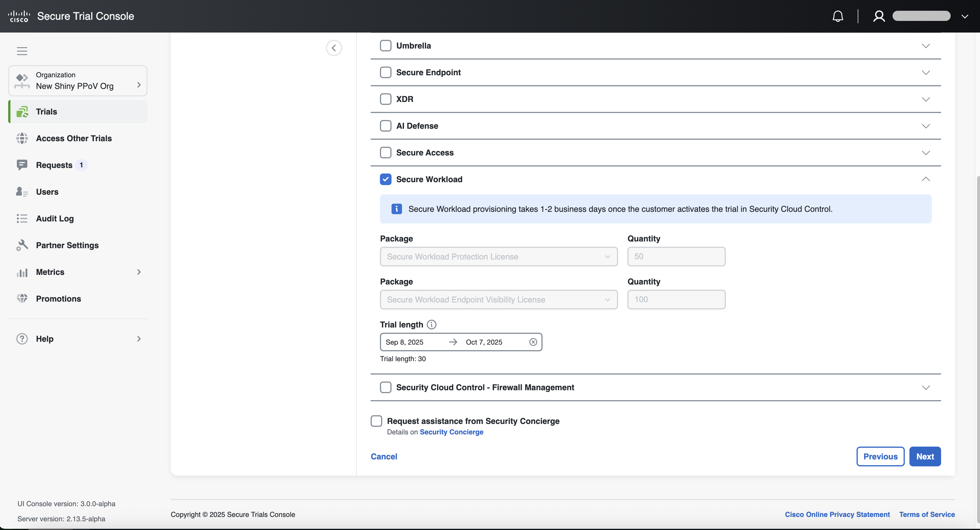This screenshot has height=530, width=980.
Task: Check the Secure Endpoint checkbox
Action: (x=385, y=72)
